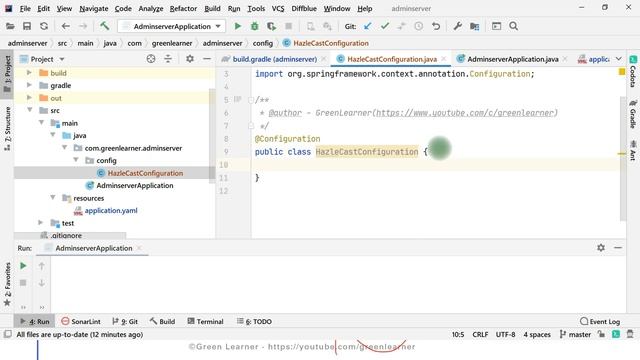Hide the Run panel with minus icon
The height and width of the screenshot is (360, 640).
click(618, 248)
